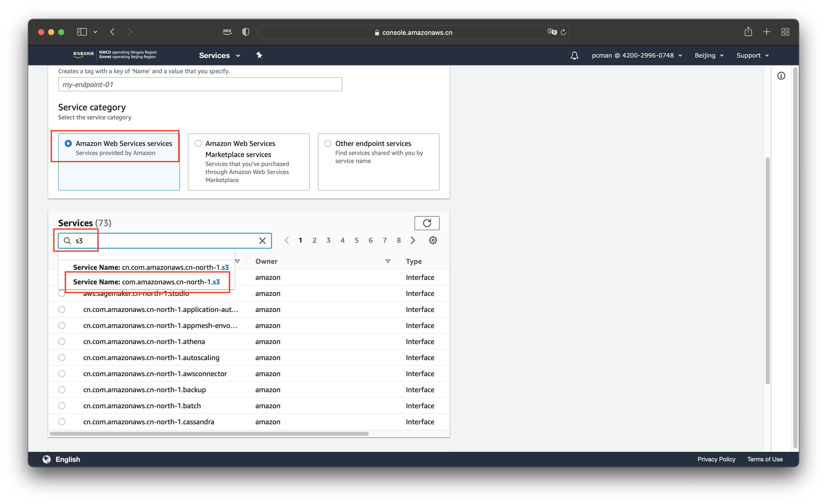The image size is (827, 504).
Task: Click the Type column header
Action: 413,261
